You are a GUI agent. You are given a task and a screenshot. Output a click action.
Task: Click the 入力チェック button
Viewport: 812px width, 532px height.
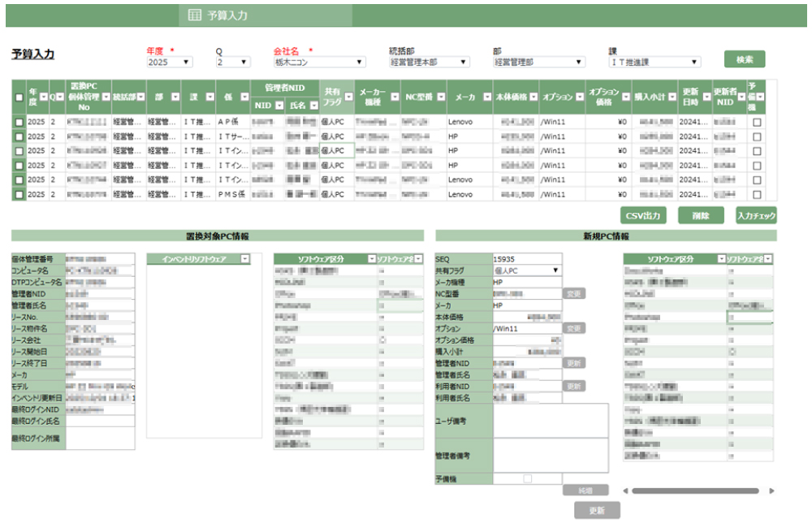pos(757,215)
